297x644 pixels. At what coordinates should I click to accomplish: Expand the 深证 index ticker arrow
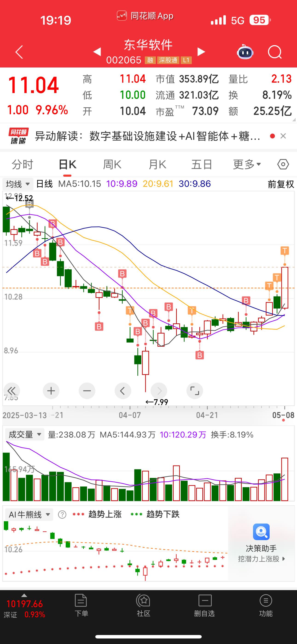click(x=24, y=595)
